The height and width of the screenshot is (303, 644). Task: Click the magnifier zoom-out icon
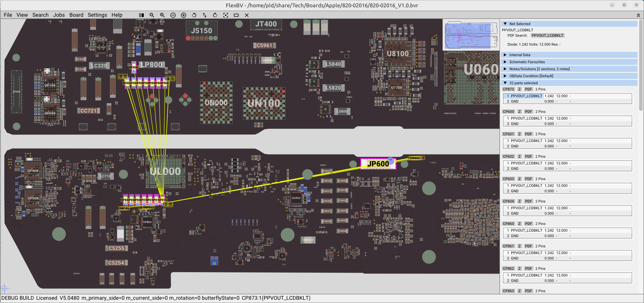[152, 15]
